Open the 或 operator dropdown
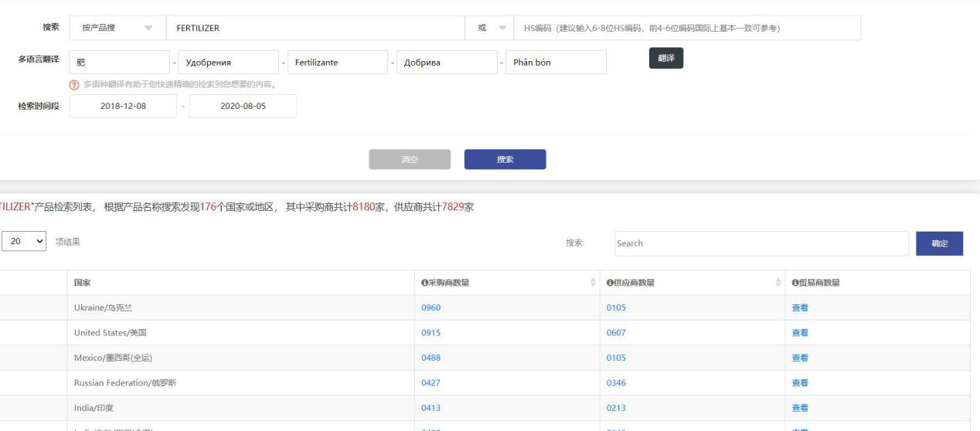980x431 pixels. (x=488, y=29)
